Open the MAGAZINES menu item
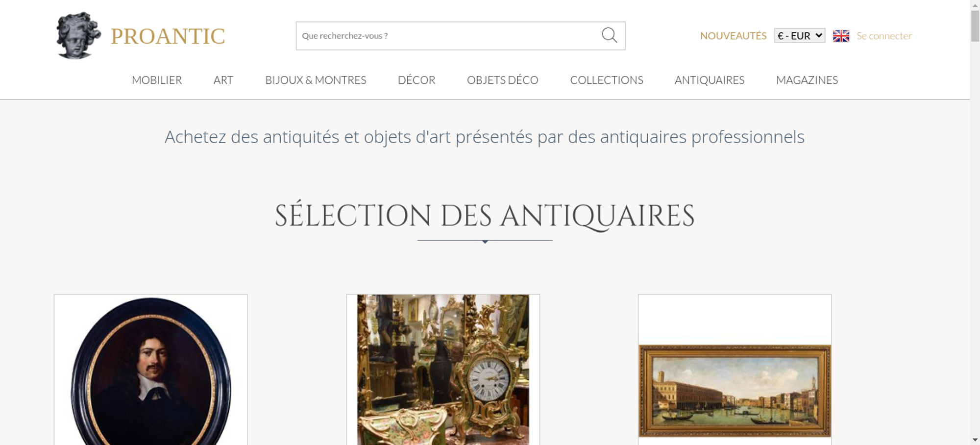Screen dimensions: 980x445 pyautogui.click(x=807, y=80)
